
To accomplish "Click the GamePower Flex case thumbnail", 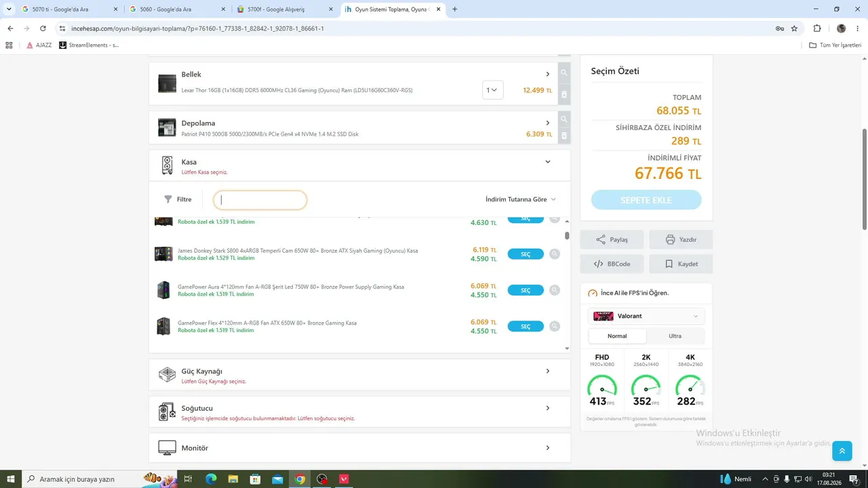I will click(x=163, y=326).
